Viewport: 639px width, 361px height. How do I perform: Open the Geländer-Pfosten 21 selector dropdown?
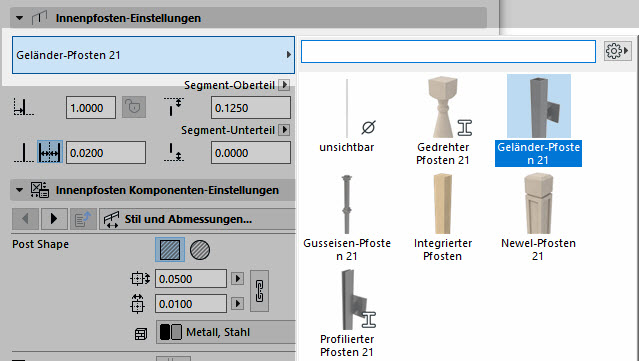(153, 55)
